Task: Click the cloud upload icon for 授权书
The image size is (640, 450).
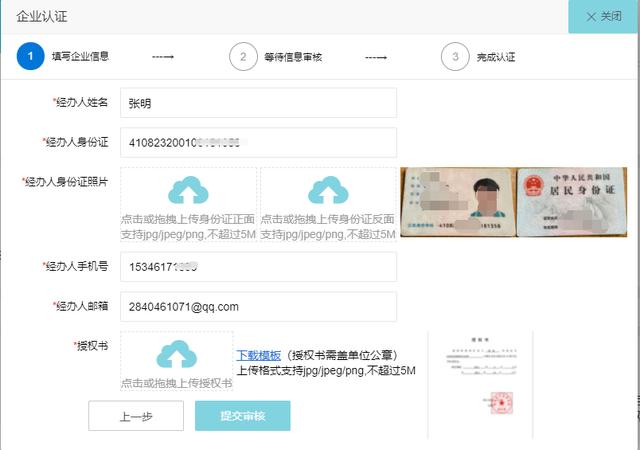Action: point(176,354)
